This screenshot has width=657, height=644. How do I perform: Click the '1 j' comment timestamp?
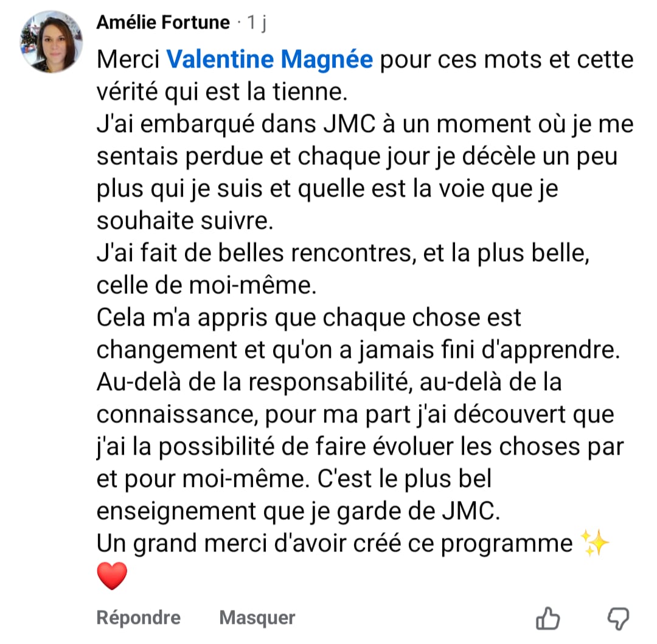click(x=256, y=23)
